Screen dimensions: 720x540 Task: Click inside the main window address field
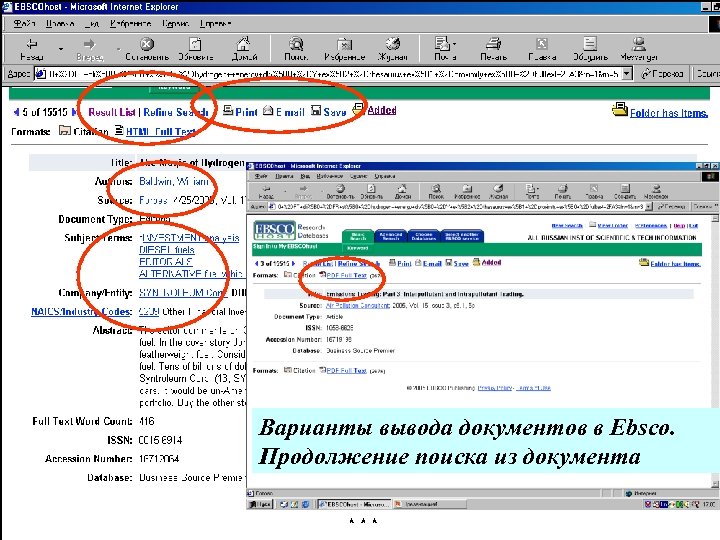point(328,74)
